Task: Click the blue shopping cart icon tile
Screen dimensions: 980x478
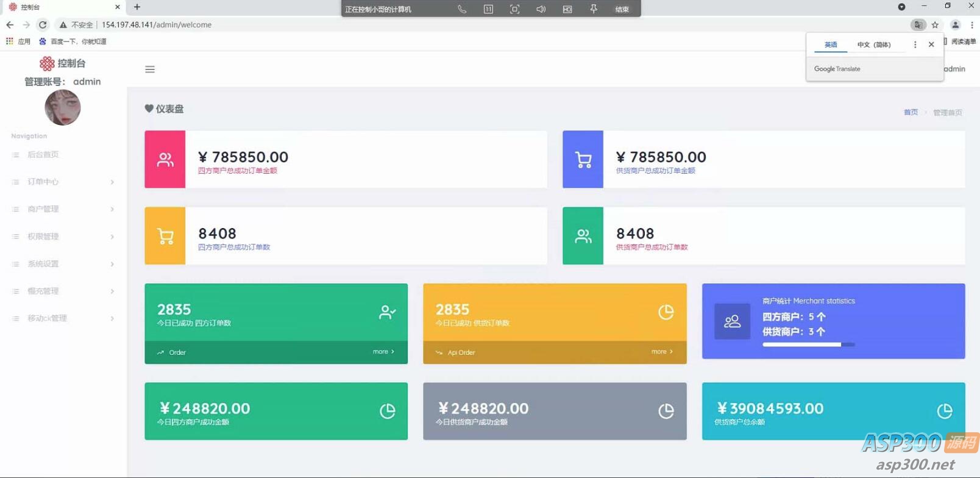Action: pyautogui.click(x=583, y=160)
